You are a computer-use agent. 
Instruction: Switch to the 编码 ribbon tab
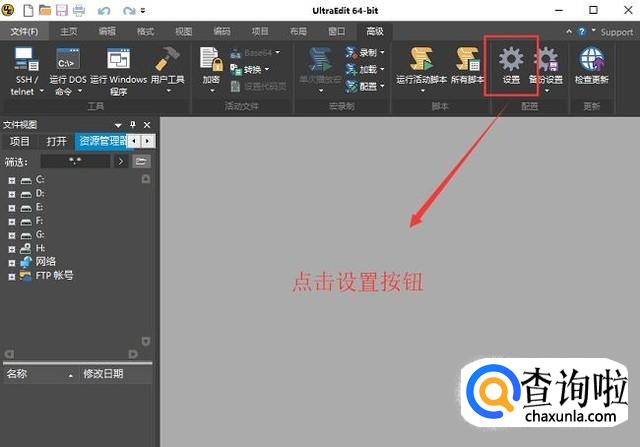click(x=222, y=31)
